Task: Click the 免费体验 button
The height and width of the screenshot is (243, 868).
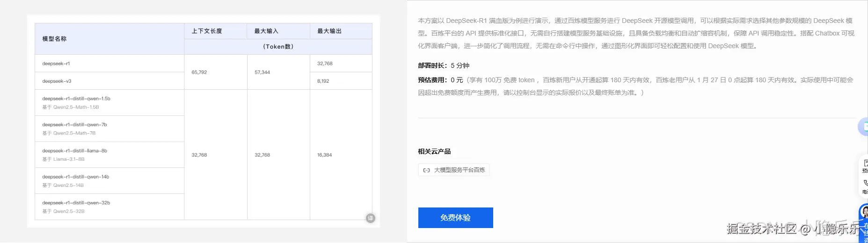Action: point(455,218)
